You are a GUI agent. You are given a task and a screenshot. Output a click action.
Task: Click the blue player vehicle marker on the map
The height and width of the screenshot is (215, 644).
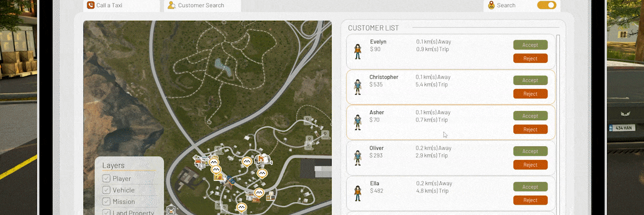231,180
